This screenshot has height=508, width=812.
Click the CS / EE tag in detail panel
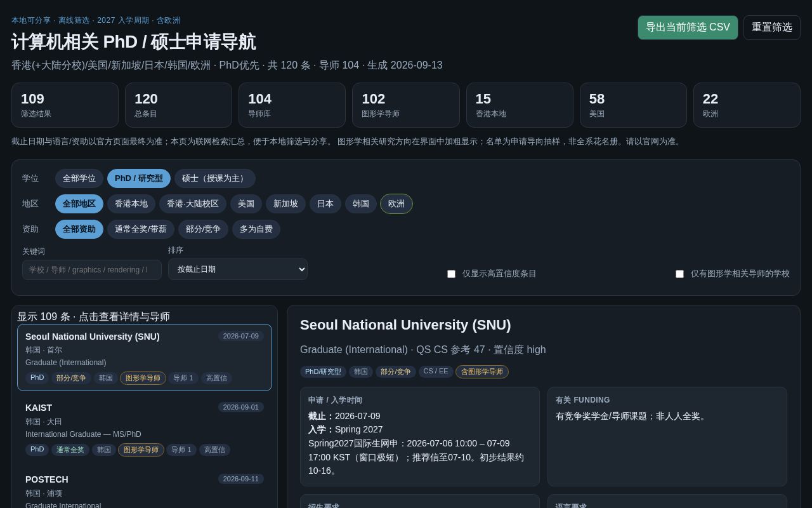click(436, 371)
